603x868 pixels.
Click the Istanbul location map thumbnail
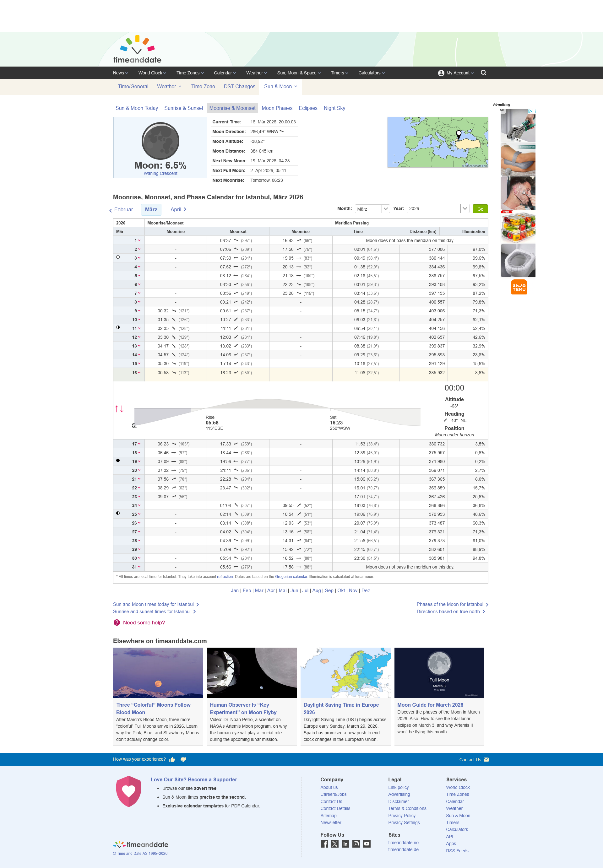(x=437, y=142)
